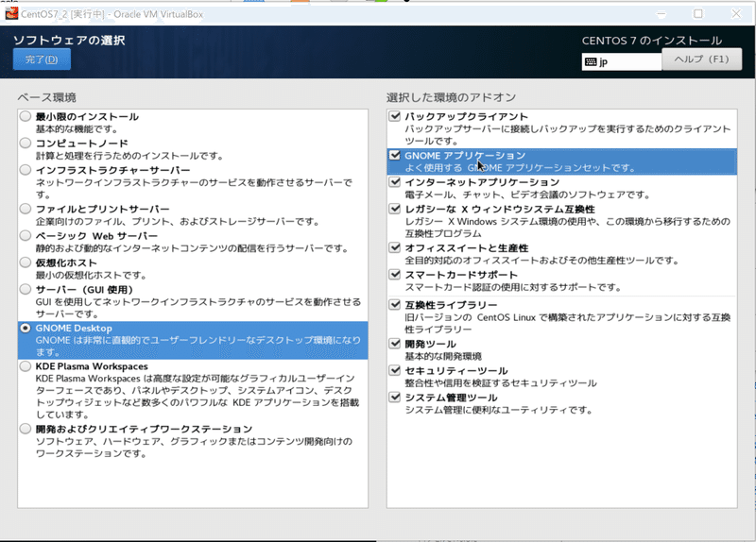
Task: Maximize the VirtualBox window
Action: (x=698, y=14)
